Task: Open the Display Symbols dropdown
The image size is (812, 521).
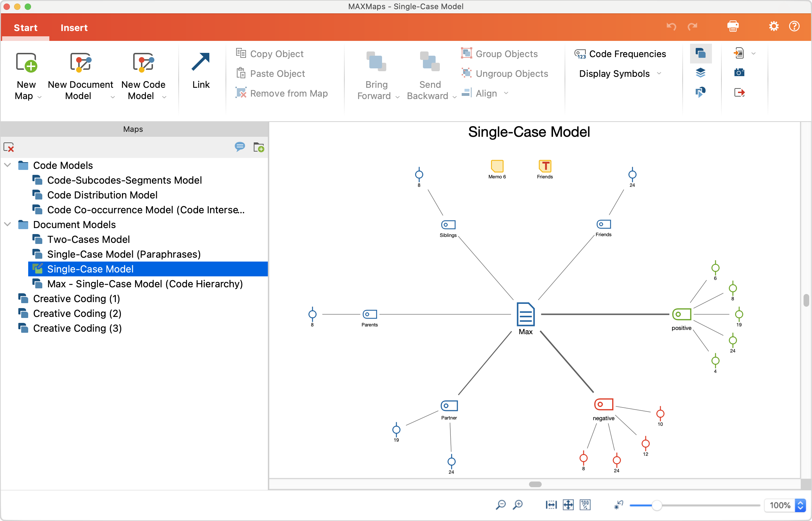Action: 659,73
